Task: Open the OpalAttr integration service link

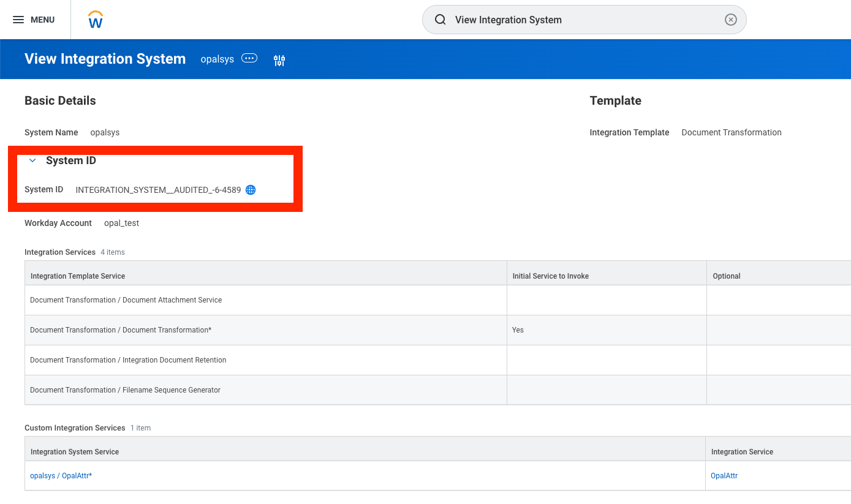Action: coord(724,476)
